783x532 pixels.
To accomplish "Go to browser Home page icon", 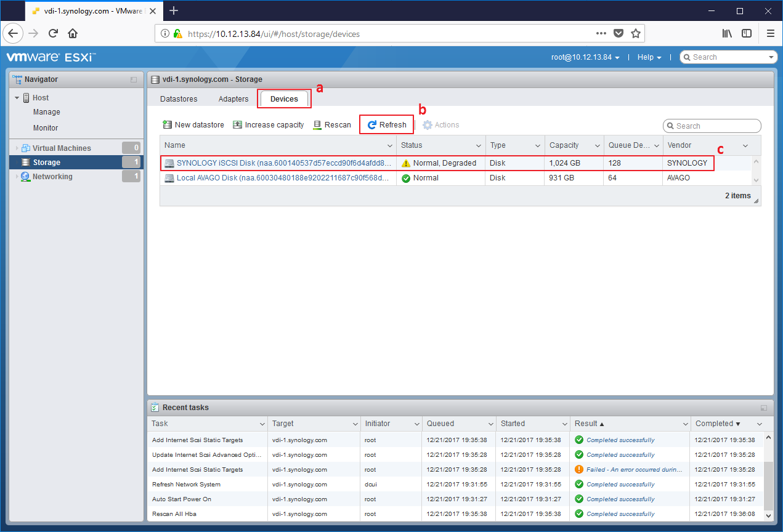I will tap(73, 33).
